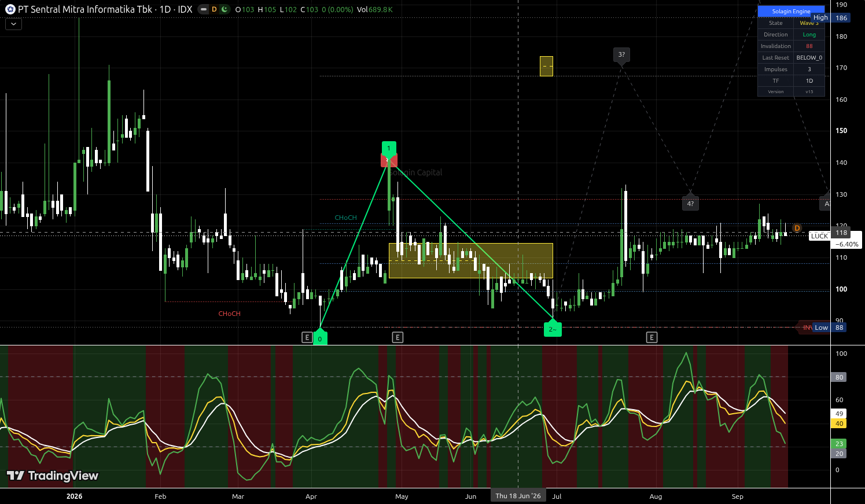Select the projected 4? wave label
This screenshot has width=865, height=504.
[x=690, y=203]
